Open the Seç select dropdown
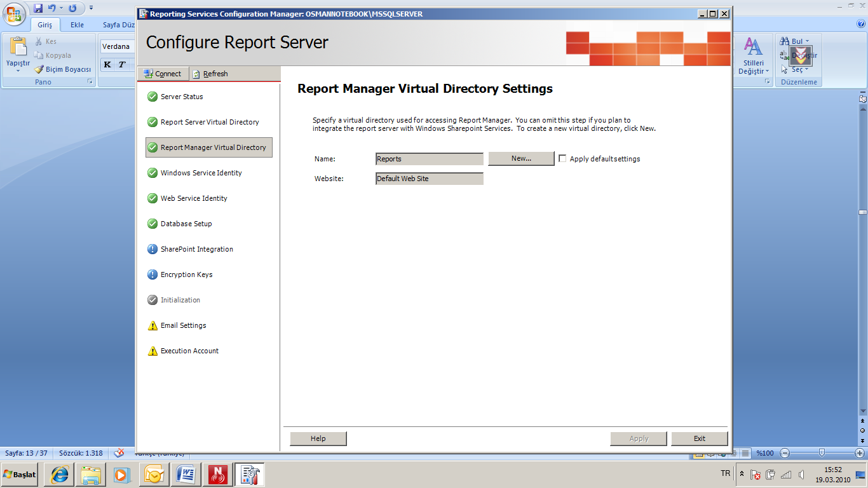 [795, 69]
